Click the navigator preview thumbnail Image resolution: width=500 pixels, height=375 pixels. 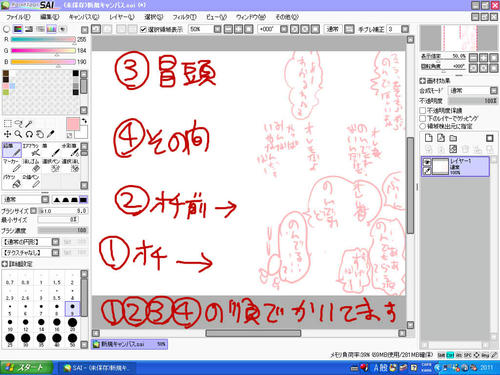(x=459, y=38)
